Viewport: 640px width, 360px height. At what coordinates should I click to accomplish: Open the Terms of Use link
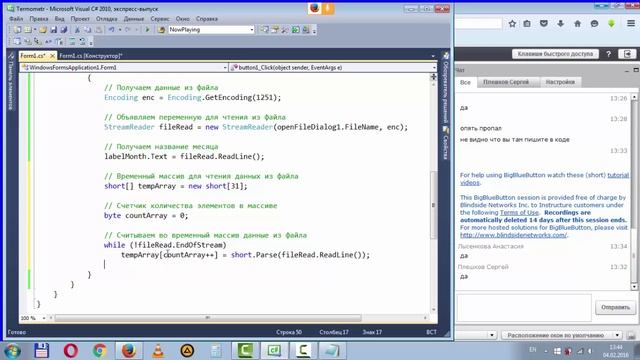(x=519, y=213)
